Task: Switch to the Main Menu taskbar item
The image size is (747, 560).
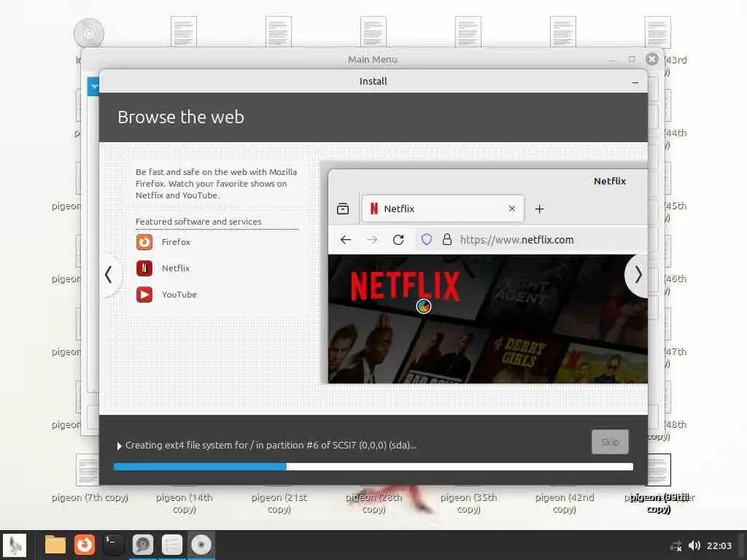Action: (172, 545)
